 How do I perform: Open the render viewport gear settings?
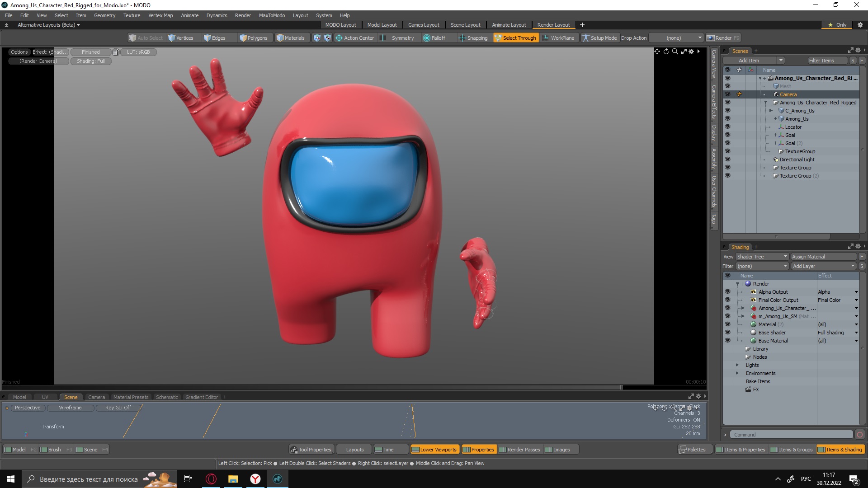coord(691,52)
